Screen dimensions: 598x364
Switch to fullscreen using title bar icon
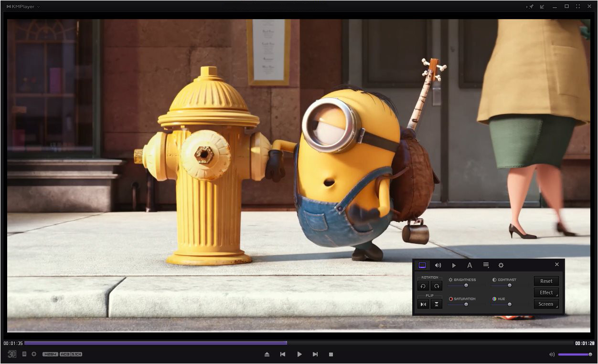pos(578,7)
